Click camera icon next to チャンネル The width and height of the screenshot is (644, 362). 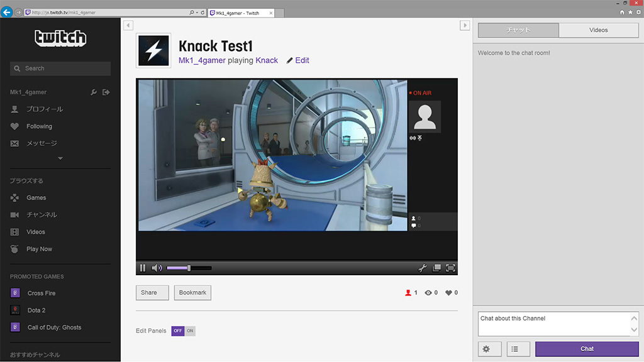coord(14,215)
